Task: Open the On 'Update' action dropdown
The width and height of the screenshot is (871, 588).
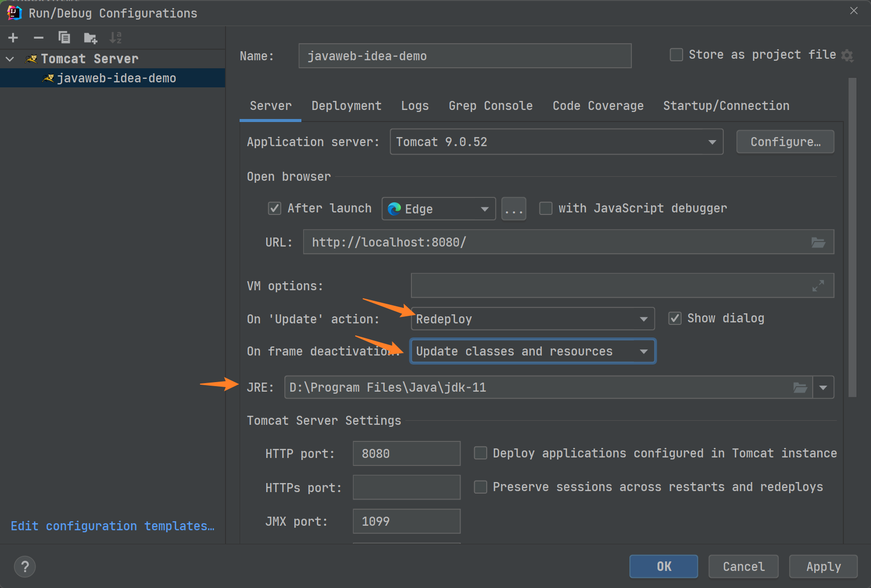Action: point(643,319)
